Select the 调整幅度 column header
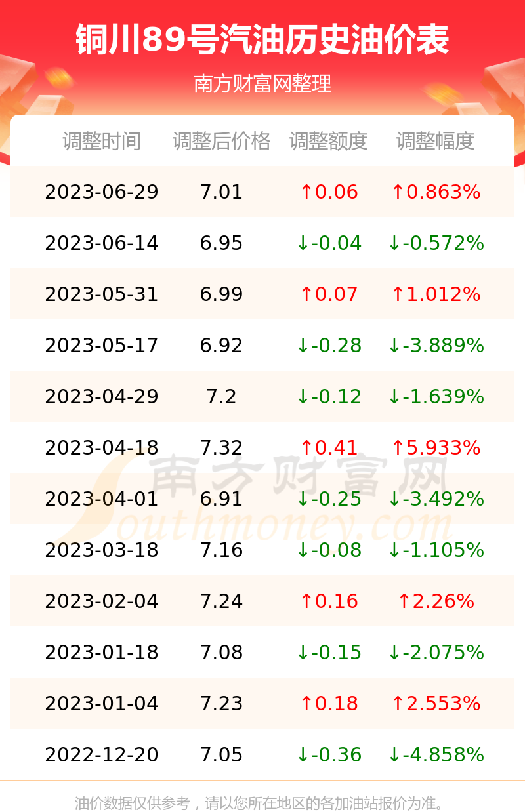Viewport: 525px width, 812px height. point(436,141)
